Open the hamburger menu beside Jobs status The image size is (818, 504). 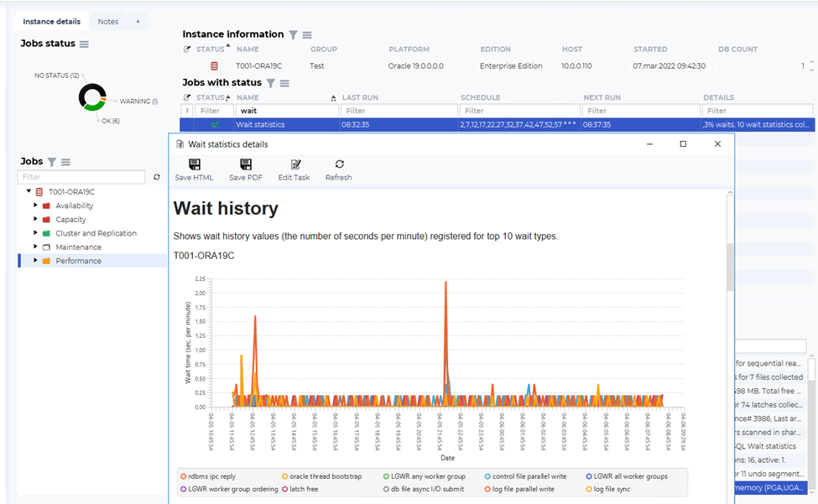point(84,44)
